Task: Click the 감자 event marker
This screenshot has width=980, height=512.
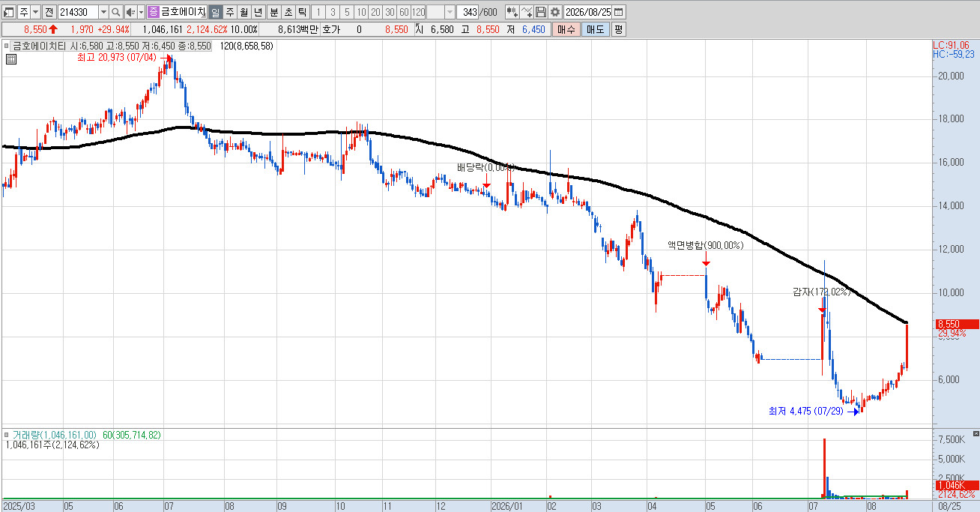Action: [x=822, y=292]
